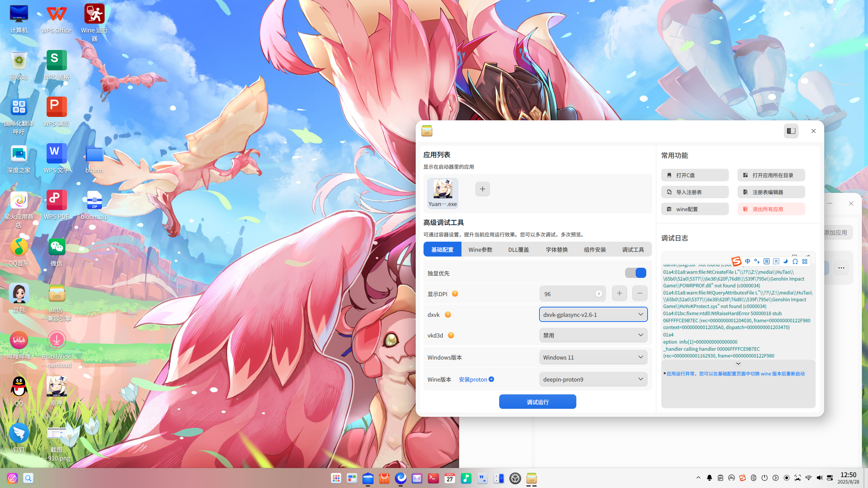Open the 调试工具 tab
The height and width of the screenshot is (488, 868).
pos(633,249)
